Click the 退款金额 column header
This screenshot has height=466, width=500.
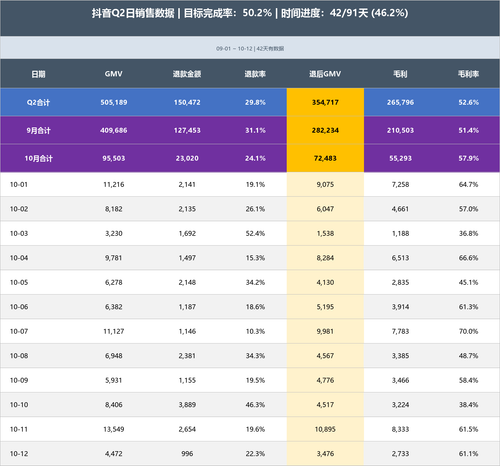[187, 74]
